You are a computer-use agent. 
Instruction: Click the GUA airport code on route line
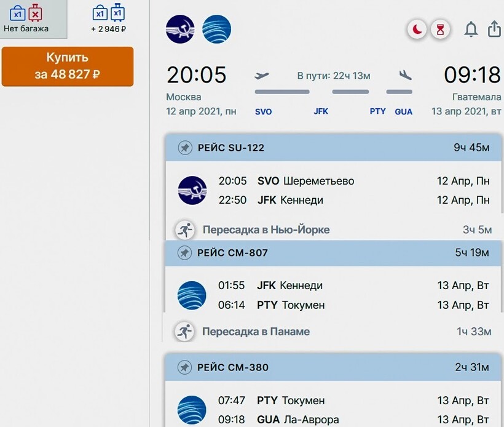pos(403,111)
